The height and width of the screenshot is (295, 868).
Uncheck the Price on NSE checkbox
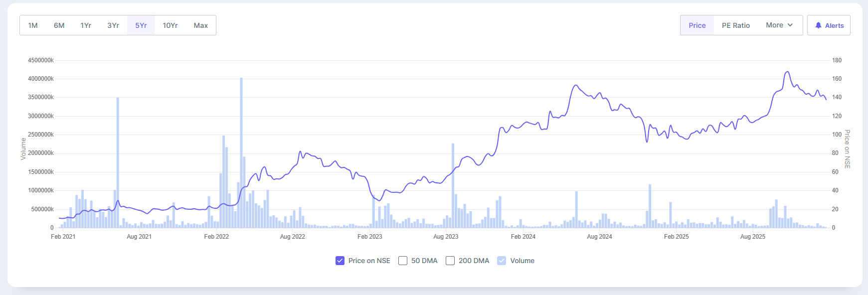tap(340, 261)
